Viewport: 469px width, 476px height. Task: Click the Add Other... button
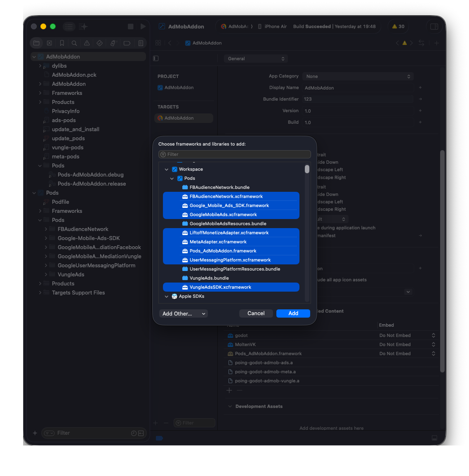pyautogui.click(x=183, y=313)
